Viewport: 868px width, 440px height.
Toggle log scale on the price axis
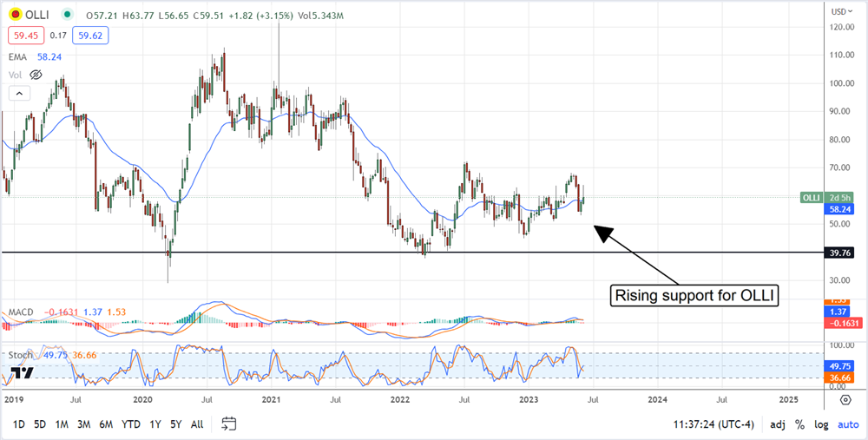click(821, 424)
